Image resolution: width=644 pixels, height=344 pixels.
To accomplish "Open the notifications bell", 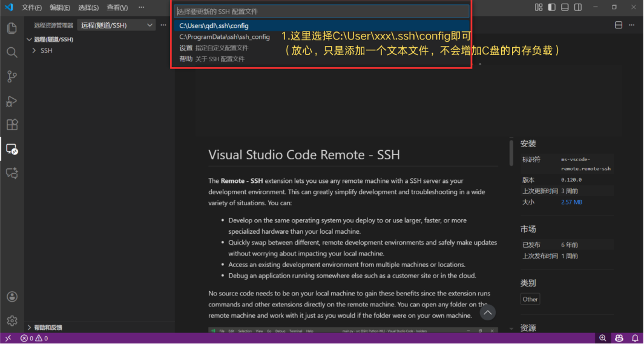I will coord(635,338).
